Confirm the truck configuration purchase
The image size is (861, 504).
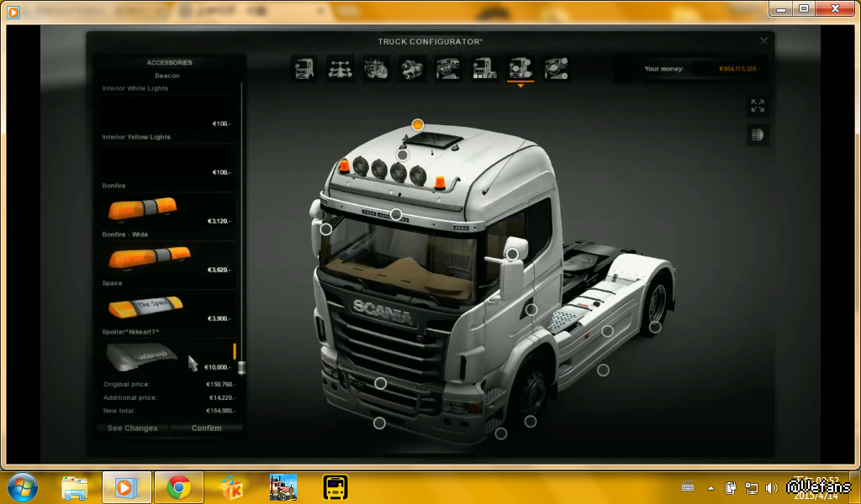[207, 428]
